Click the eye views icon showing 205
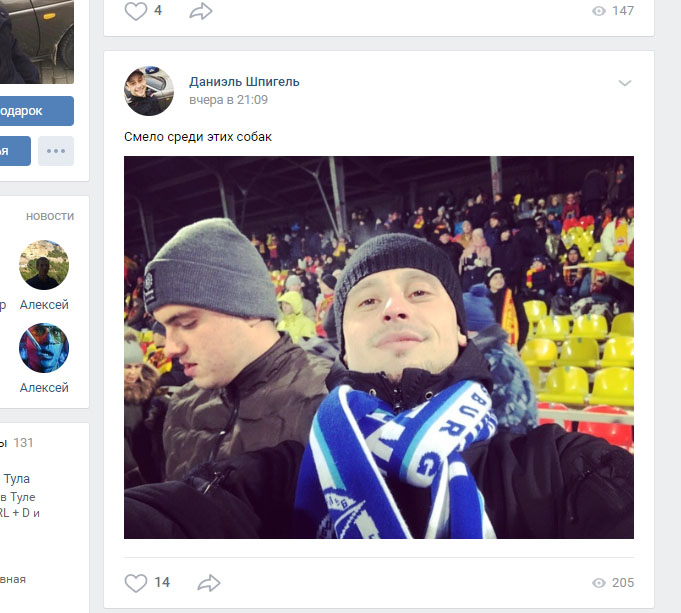Screen dimensions: 681x613 tap(599, 583)
